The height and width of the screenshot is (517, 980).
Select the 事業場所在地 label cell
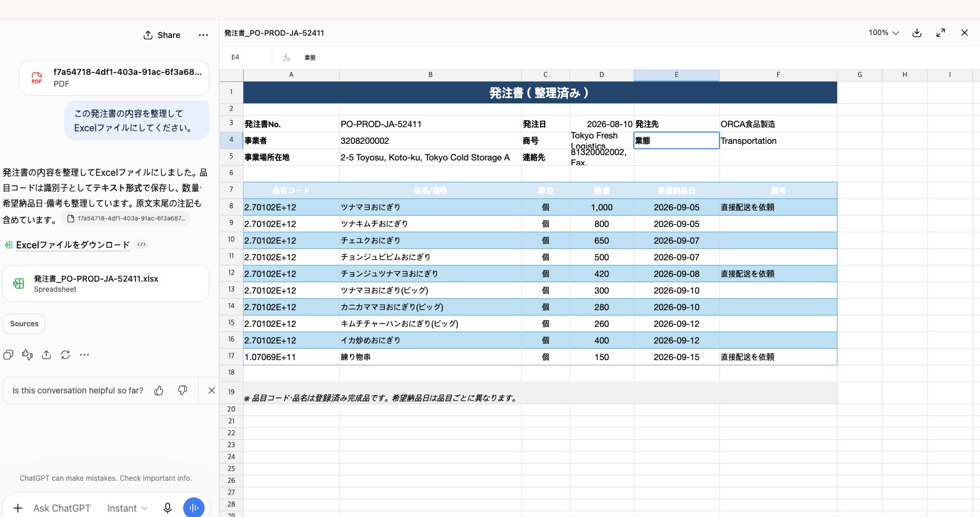(x=291, y=157)
